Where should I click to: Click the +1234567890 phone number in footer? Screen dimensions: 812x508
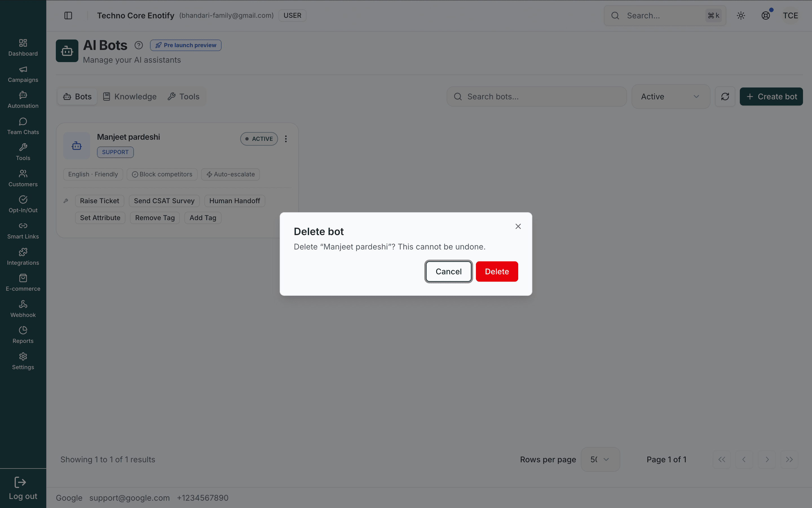[x=203, y=498]
